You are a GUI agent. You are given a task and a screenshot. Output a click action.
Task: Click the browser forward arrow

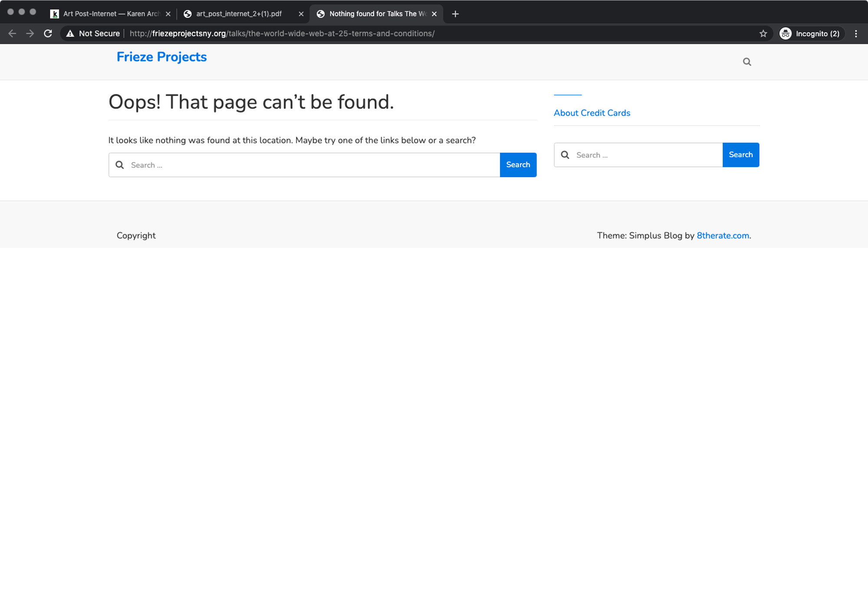[30, 33]
